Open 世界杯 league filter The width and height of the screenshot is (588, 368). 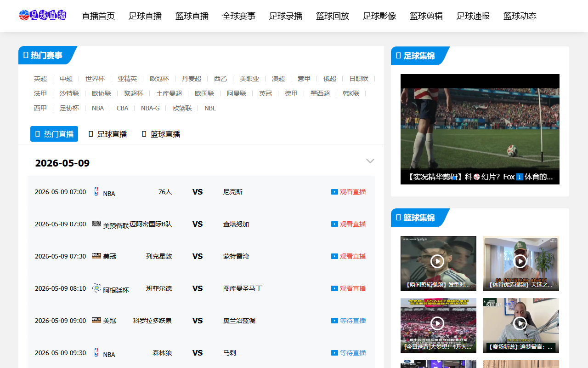[95, 79]
